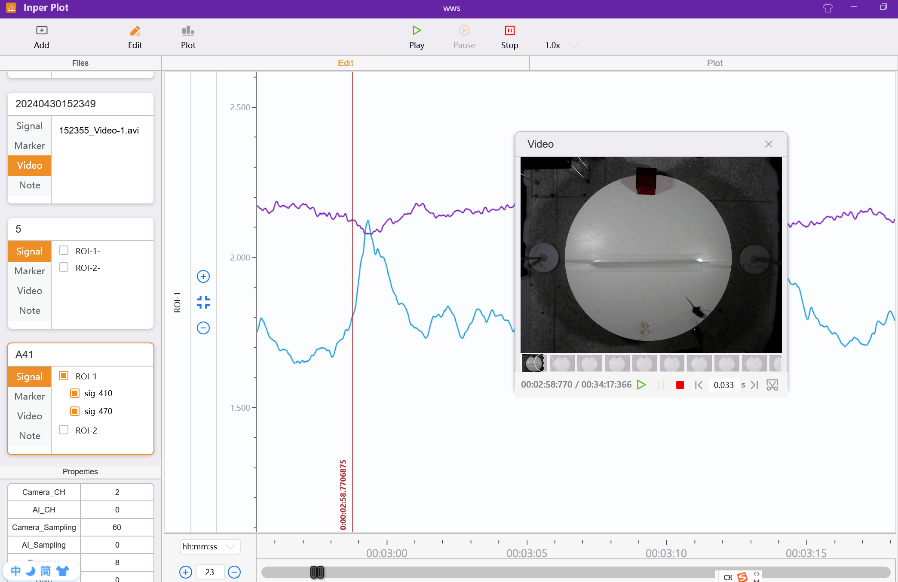
Task: Decrease timeline zoom with minus icon
Action: point(234,572)
